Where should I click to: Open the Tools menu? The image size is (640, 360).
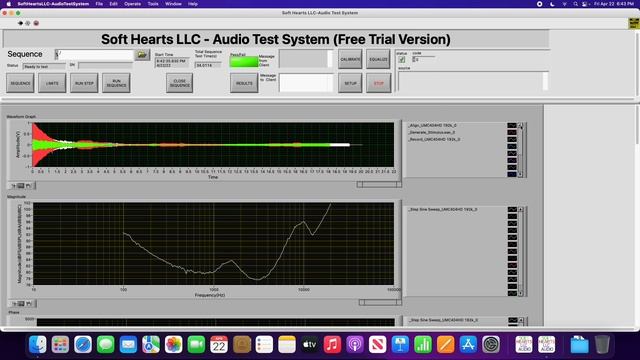point(153,4)
